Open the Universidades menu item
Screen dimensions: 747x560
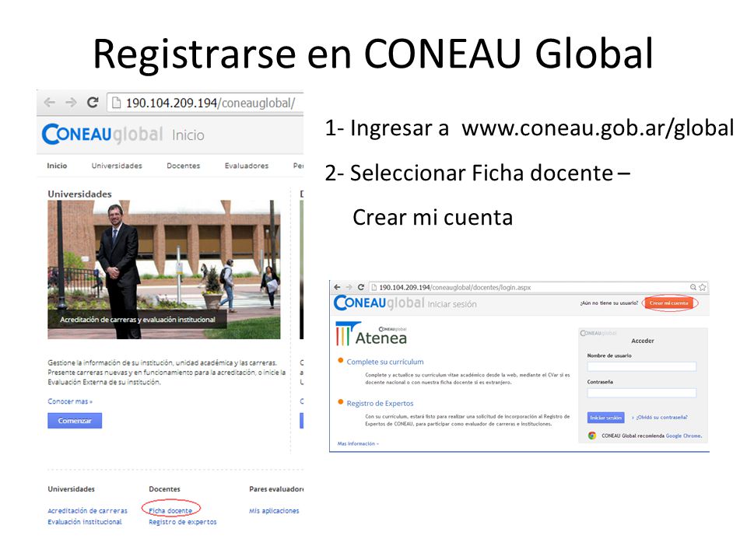pos(117,166)
